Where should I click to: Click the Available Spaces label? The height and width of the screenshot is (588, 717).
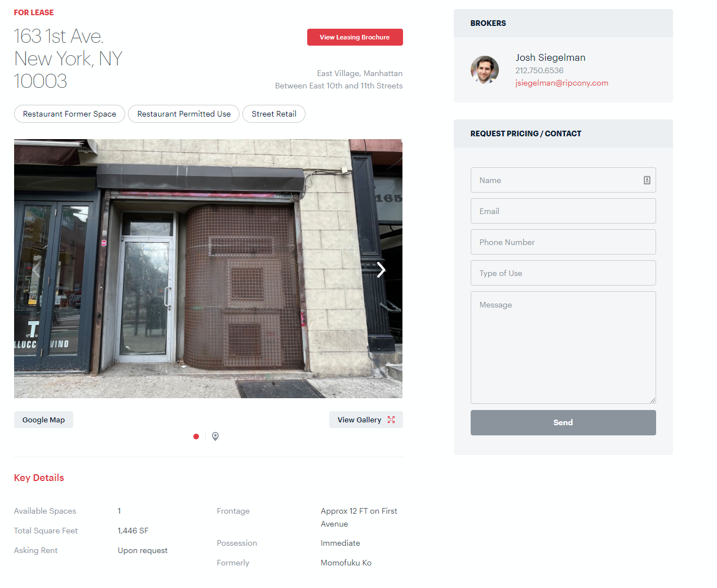coord(45,511)
